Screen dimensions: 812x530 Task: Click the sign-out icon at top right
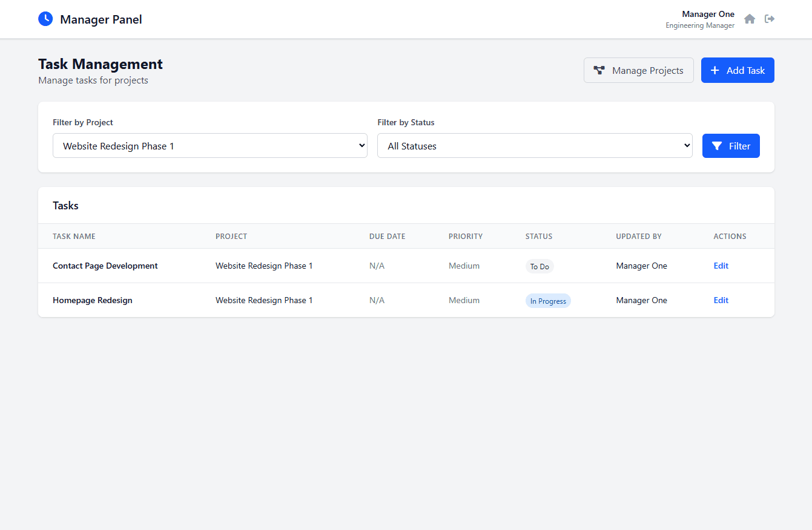pos(769,19)
